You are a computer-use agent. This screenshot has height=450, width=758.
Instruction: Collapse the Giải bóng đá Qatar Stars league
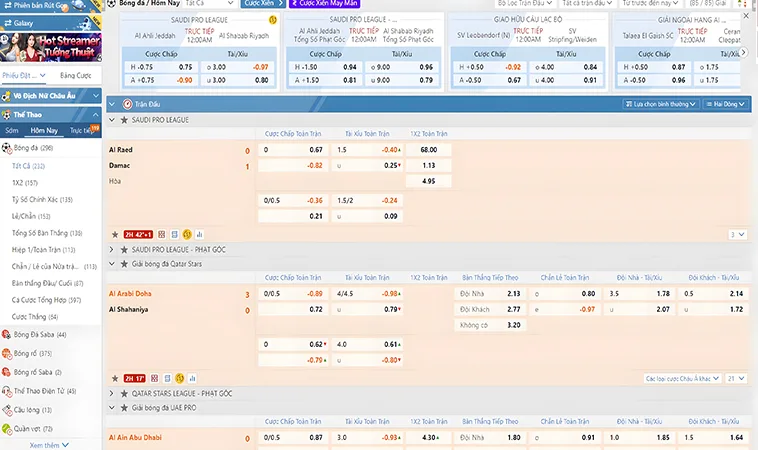point(112,264)
